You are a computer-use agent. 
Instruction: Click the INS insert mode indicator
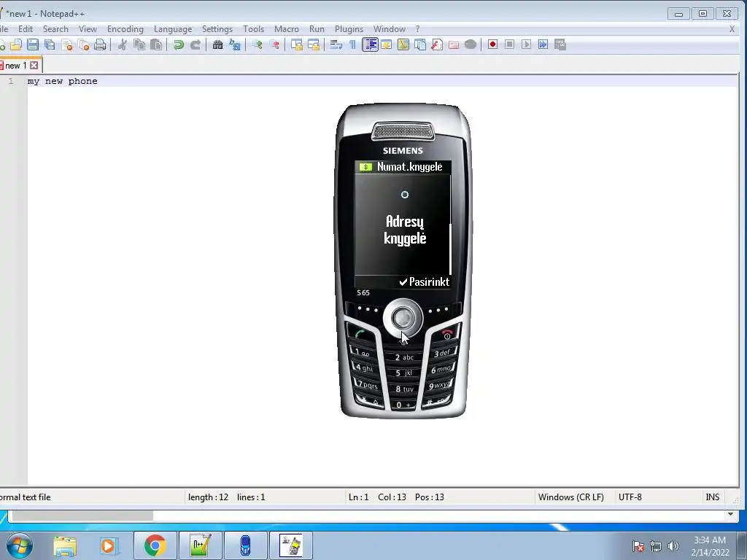(x=712, y=497)
